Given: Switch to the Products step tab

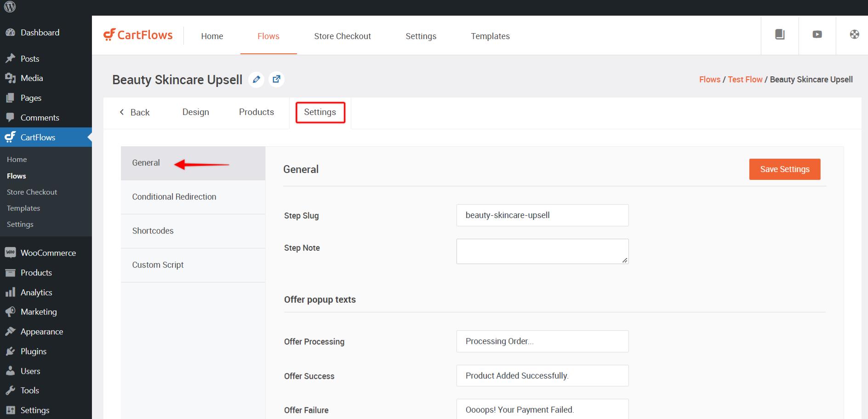Looking at the screenshot, I should pos(256,112).
